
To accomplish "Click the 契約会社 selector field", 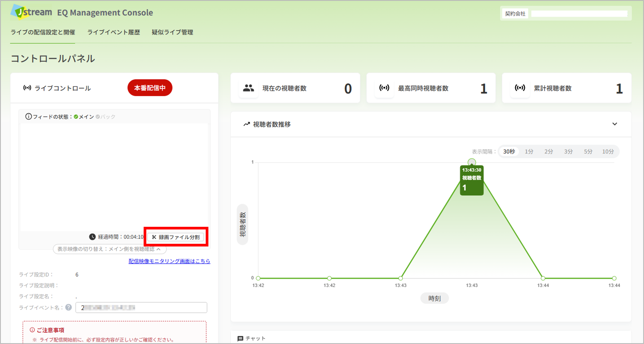I will tap(579, 14).
